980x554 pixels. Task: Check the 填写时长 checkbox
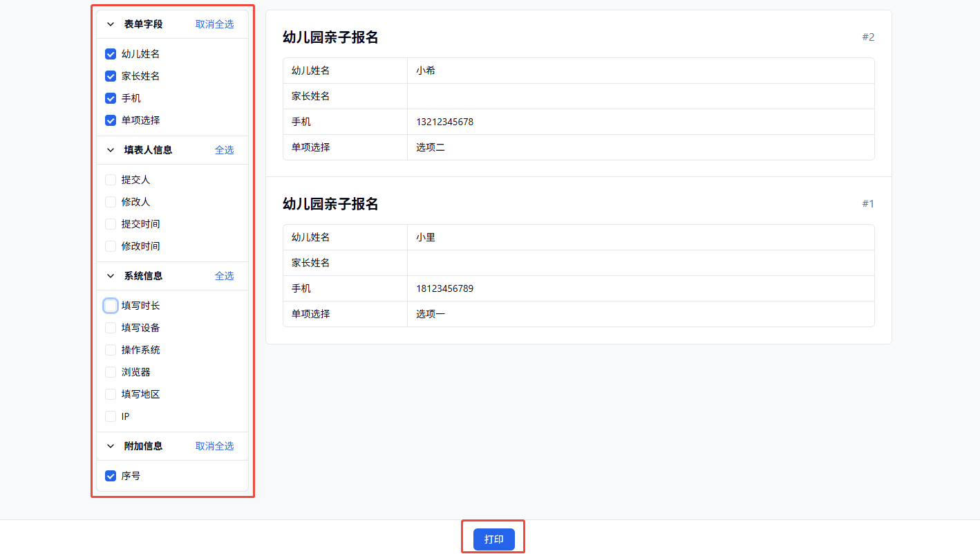[111, 306]
